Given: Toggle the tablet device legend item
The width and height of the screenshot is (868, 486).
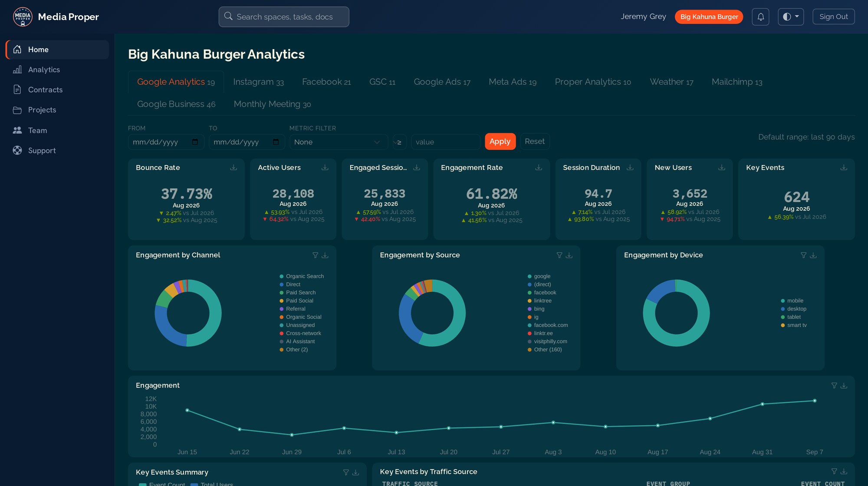Looking at the screenshot, I should click(x=791, y=317).
